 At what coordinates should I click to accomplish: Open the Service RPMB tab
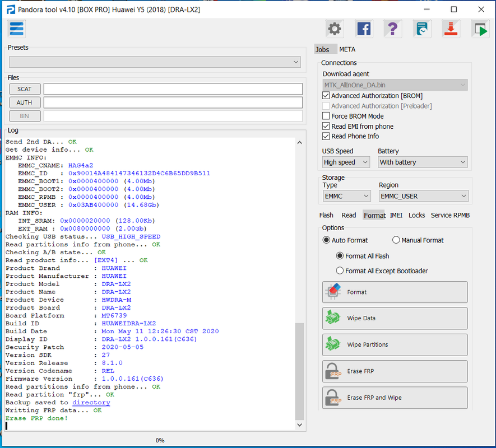click(450, 215)
